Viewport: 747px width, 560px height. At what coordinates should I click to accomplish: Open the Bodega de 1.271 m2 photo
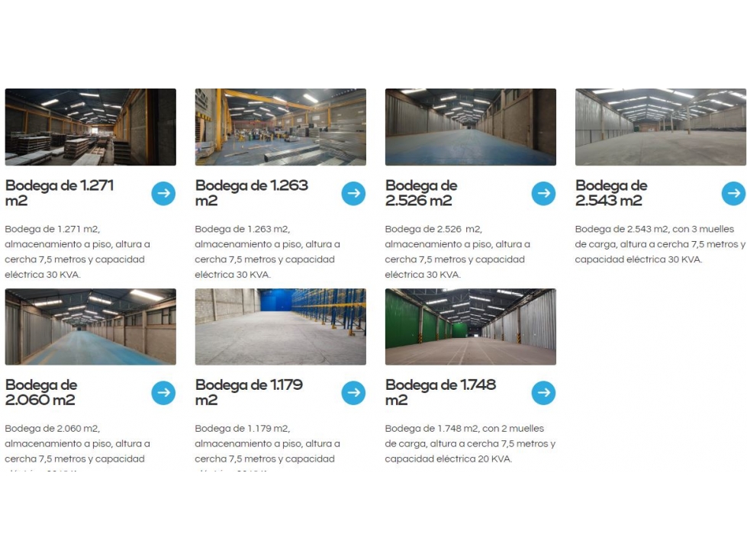point(91,127)
